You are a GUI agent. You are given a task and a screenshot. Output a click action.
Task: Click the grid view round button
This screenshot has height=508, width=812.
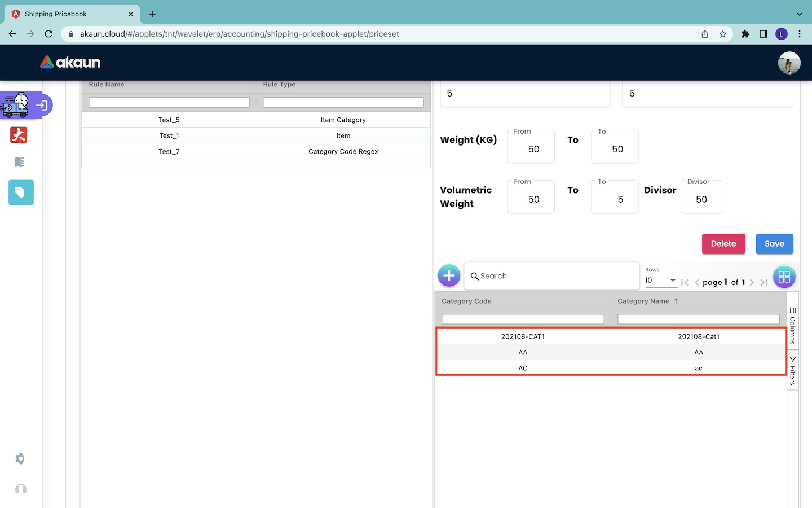(784, 277)
